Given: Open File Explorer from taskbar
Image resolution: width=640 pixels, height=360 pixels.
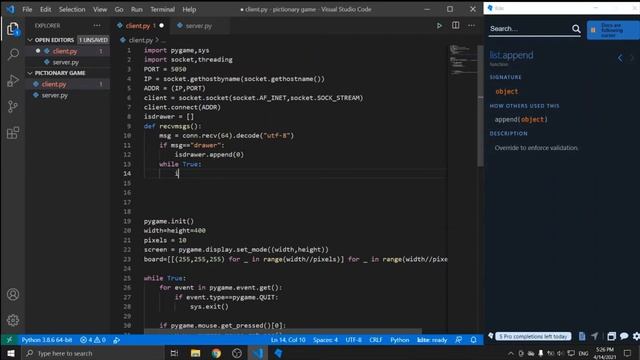Looking at the screenshot, I should [196, 353].
